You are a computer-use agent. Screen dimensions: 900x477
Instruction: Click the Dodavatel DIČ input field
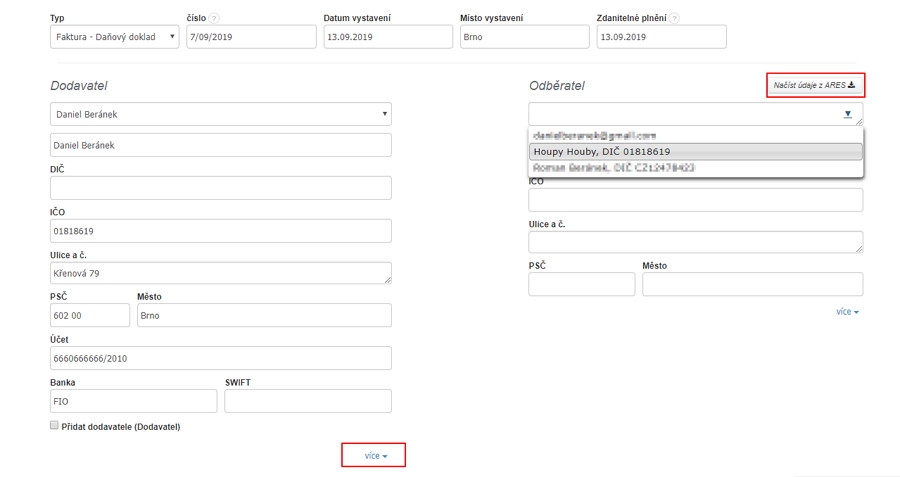click(220, 188)
